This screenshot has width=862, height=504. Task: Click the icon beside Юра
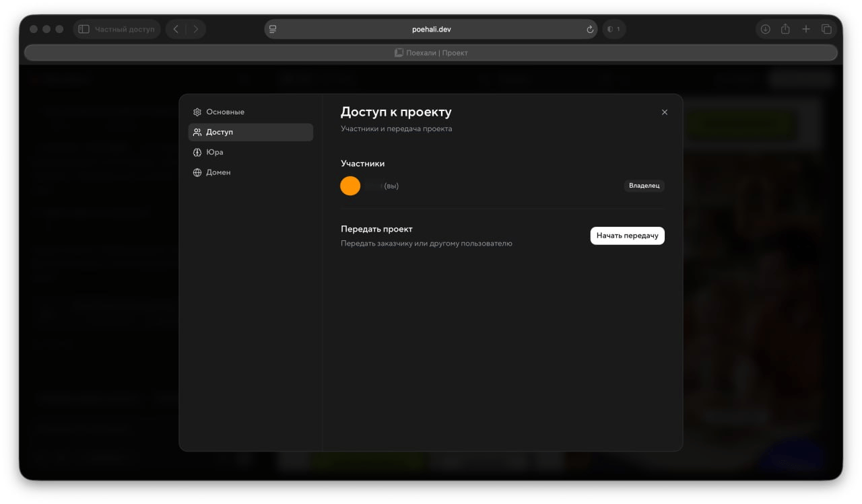[x=197, y=152]
